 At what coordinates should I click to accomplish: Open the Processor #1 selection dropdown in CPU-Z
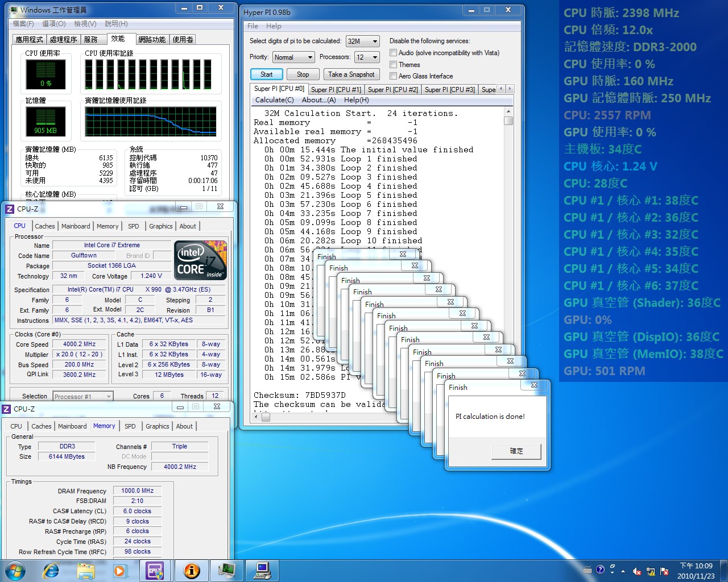(x=83, y=396)
